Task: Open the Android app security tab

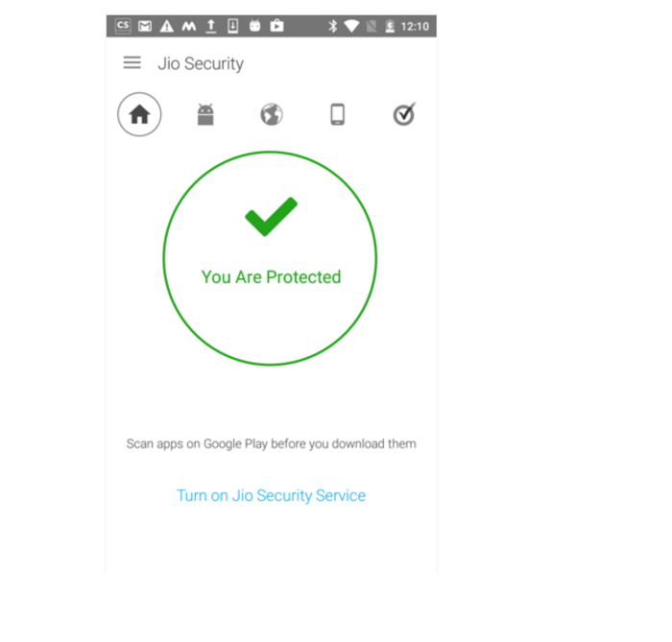Action: pos(205,114)
